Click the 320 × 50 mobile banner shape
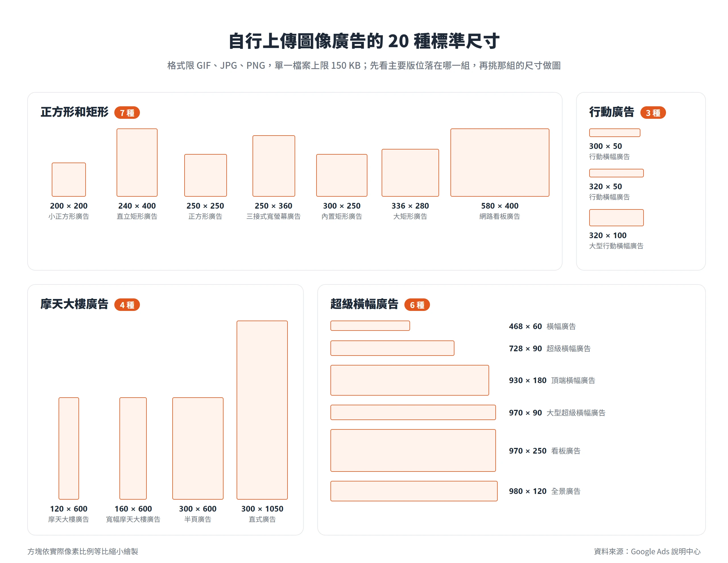Viewport: 728px width, 563px height. pos(616,173)
